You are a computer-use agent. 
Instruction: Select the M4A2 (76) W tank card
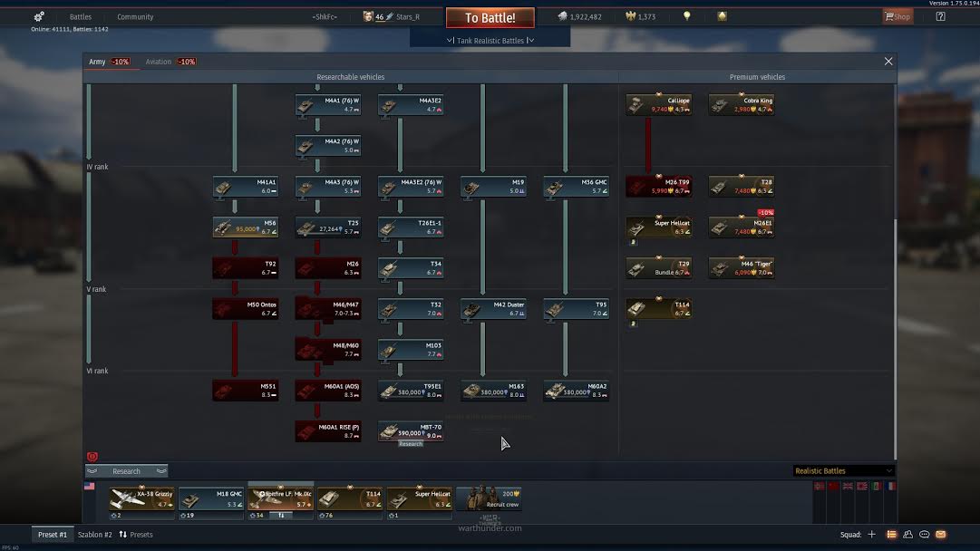coord(327,146)
